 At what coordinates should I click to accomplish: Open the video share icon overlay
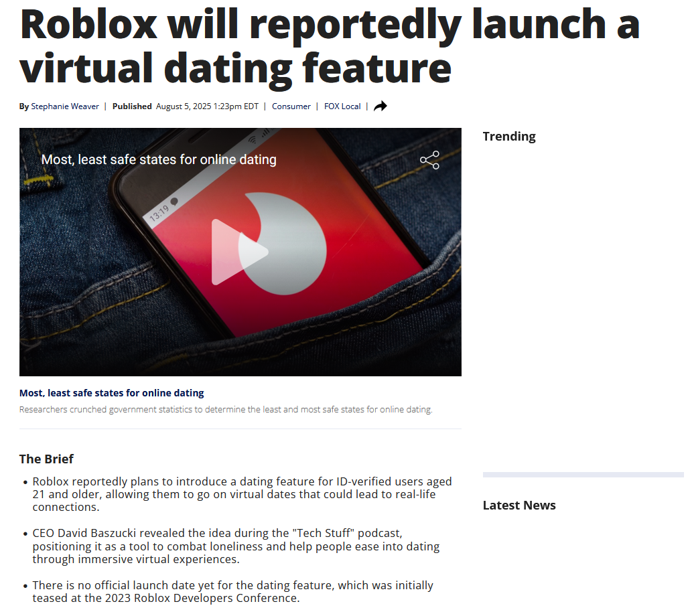tap(429, 160)
